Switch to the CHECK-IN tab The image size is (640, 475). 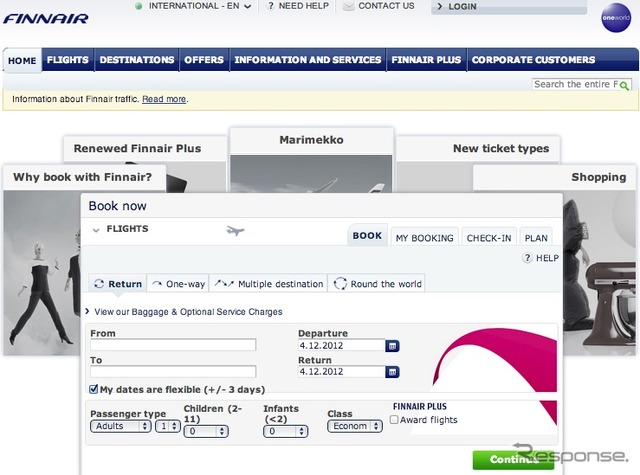pyautogui.click(x=489, y=238)
